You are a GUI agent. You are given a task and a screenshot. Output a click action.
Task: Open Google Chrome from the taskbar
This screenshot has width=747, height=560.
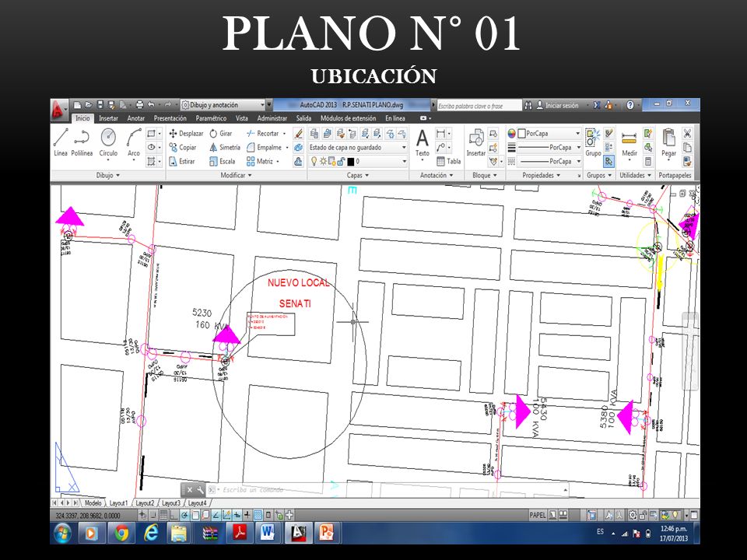tap(121, 533)
